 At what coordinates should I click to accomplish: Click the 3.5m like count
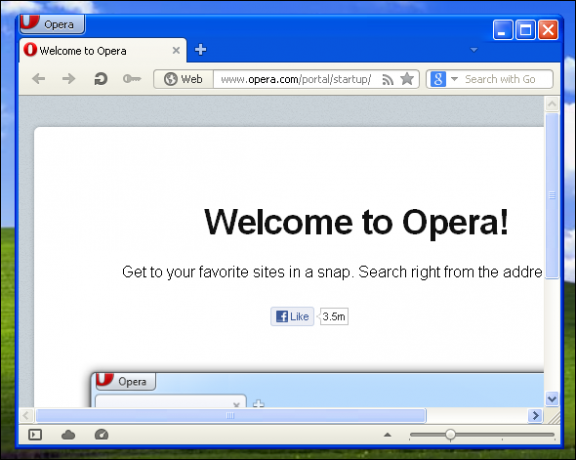pos(334,316)
